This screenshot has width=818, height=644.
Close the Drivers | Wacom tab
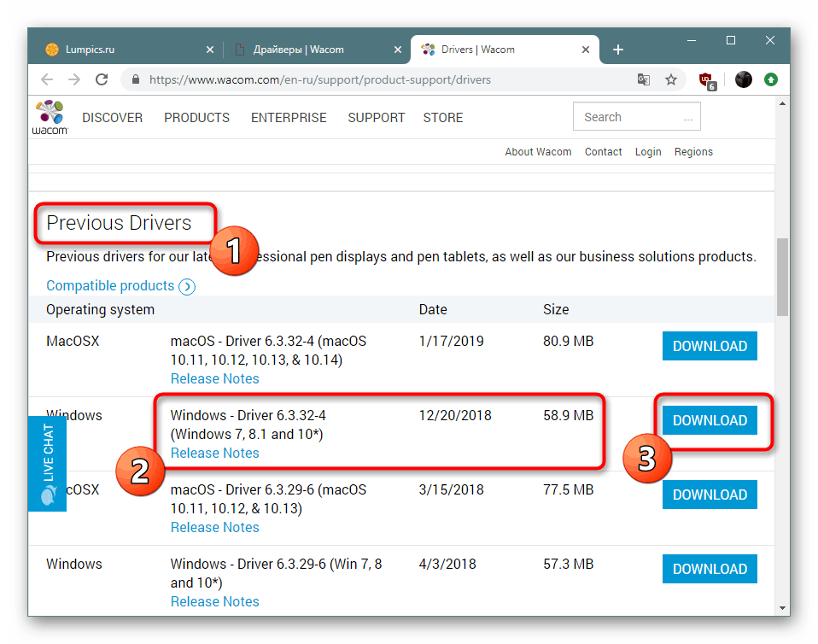586,50
